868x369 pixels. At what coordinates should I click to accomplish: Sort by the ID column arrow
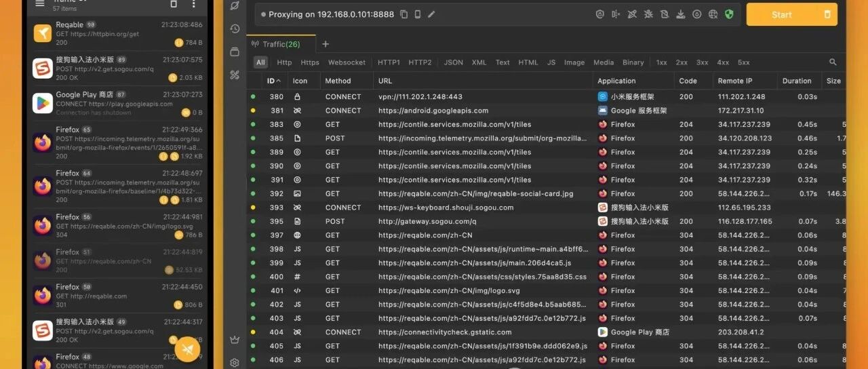[x=280, y=80]
